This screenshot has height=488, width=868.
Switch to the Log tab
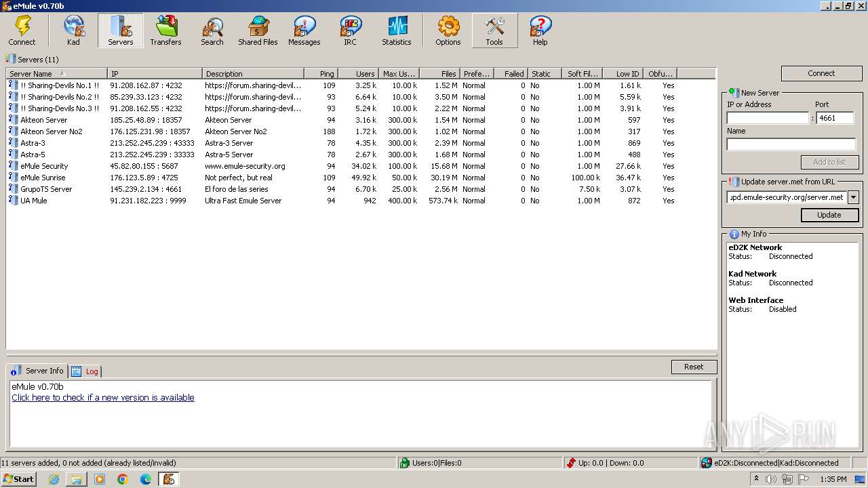85,371
